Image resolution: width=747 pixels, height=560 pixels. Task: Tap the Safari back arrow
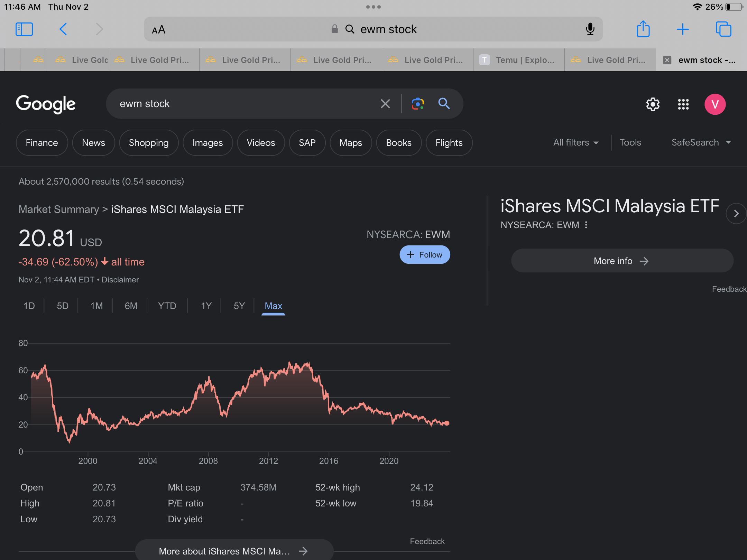(63, 29)
